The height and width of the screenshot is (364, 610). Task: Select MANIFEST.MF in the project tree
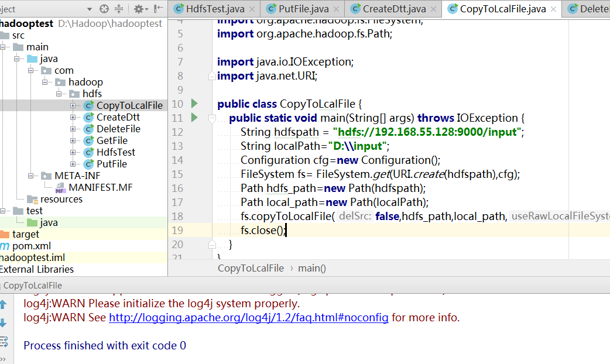tap(101, 187)
